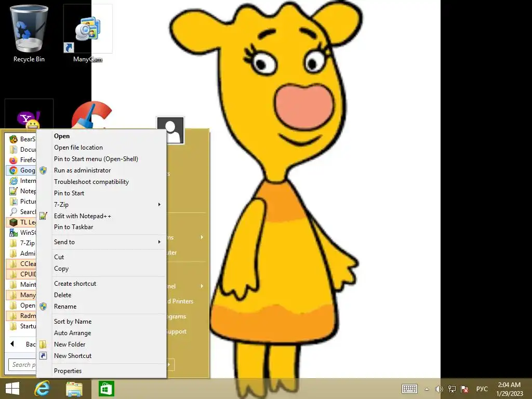Click the user account picture
The image size is (532, 399).
click(170, 130)
